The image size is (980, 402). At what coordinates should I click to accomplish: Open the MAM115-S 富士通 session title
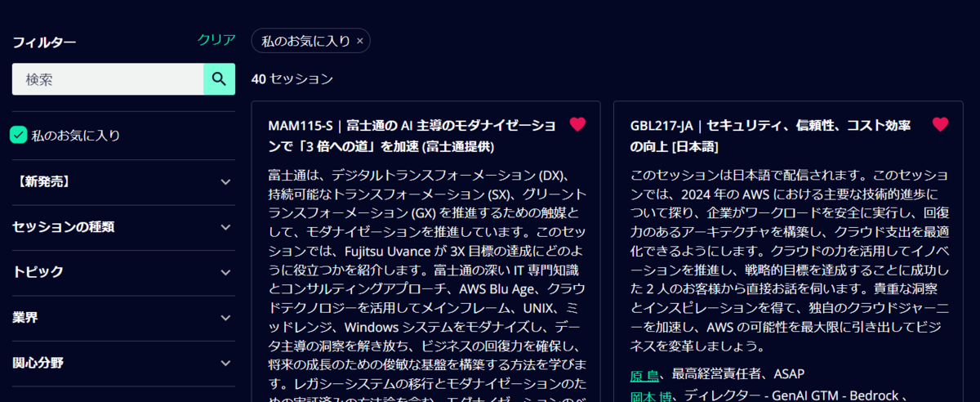click(x=412, y=136)
